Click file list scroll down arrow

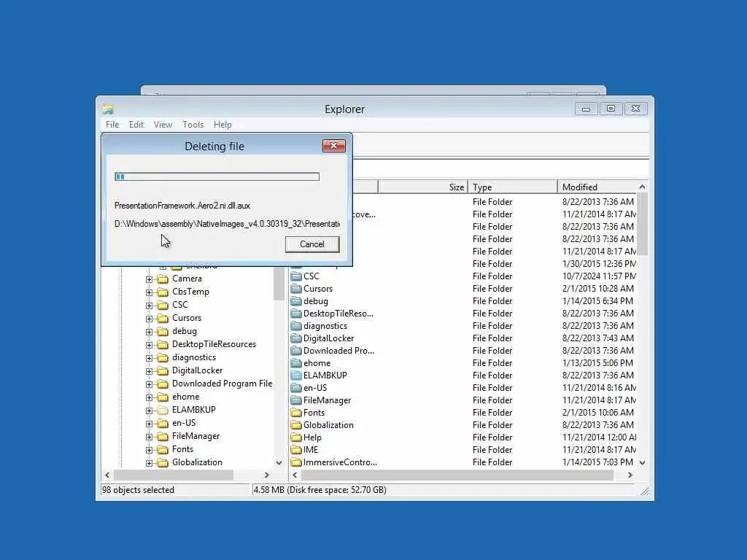pyautogui.click(x=642, y=463)
